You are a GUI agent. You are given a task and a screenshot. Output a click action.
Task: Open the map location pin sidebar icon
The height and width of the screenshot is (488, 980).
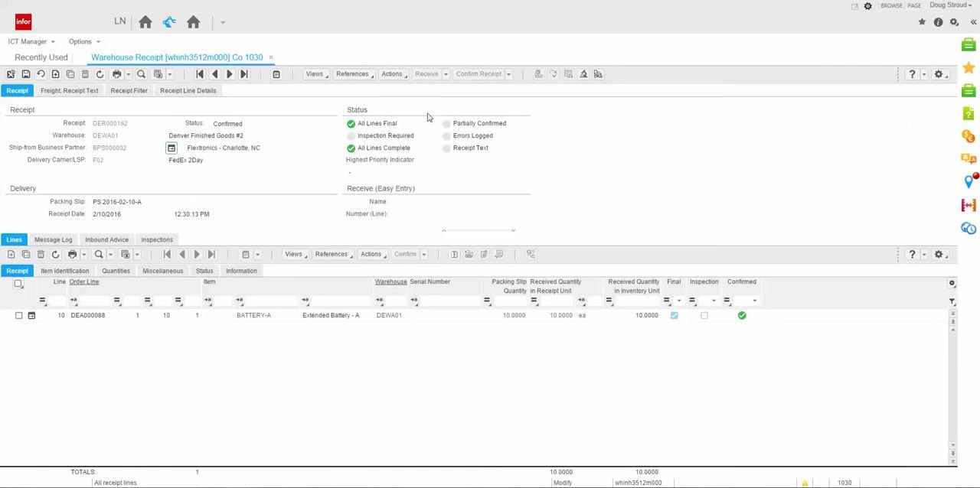pos(969,181)
